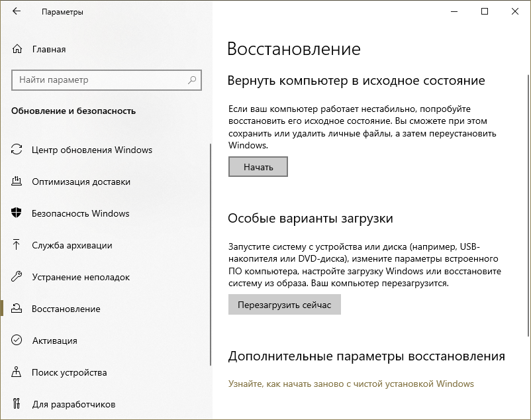Click Перезагрузить сейчас under advanced startup
Image resolution: width=531 pixels, height=420 pixels.
pos(285,304)
